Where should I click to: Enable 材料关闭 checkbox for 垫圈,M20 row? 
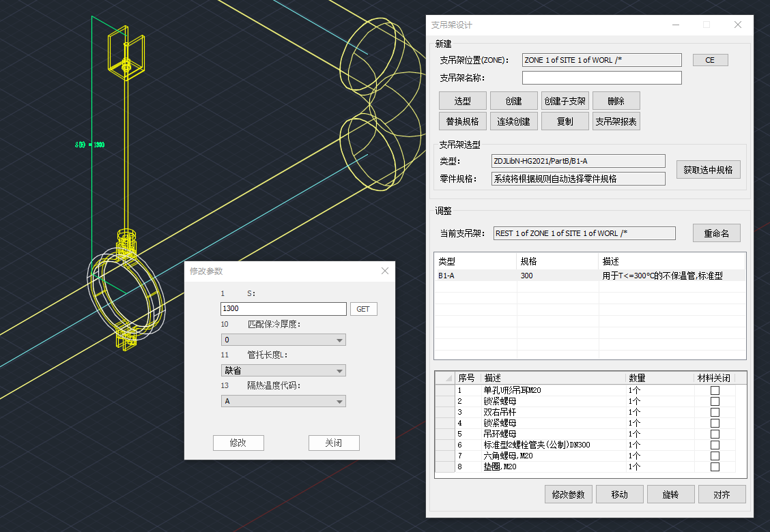pos(715,467)
